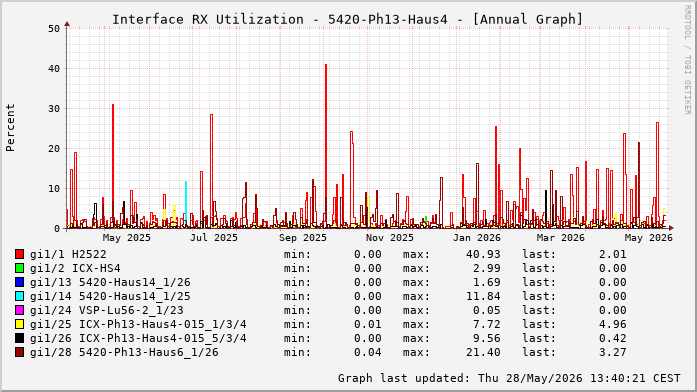
Task: Click the max value 21.40
Action: click(x=483, y=352)
